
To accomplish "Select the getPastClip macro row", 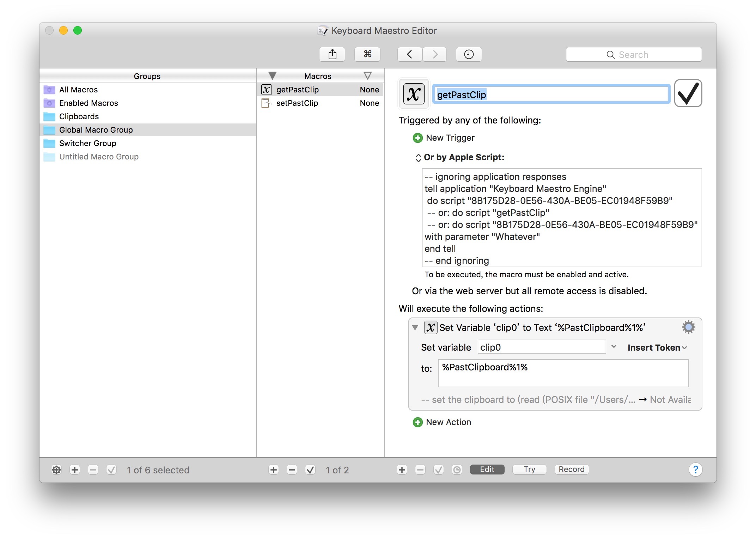I will coord(320,90).
